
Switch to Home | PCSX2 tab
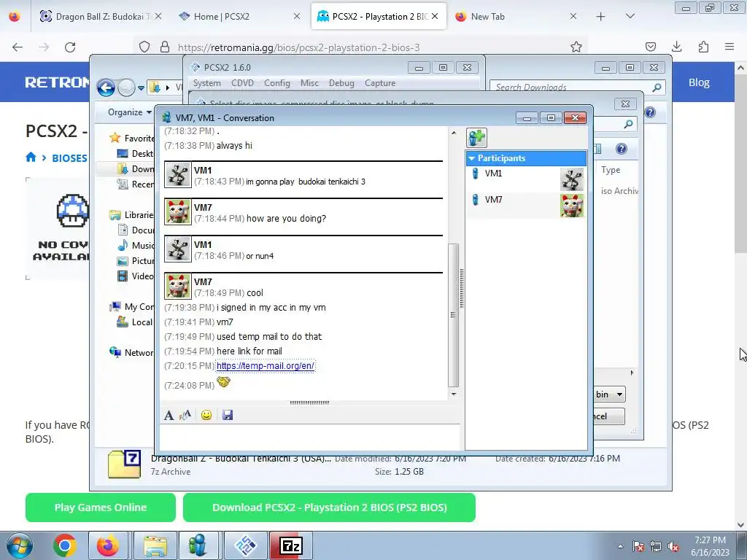coord(239,16)
